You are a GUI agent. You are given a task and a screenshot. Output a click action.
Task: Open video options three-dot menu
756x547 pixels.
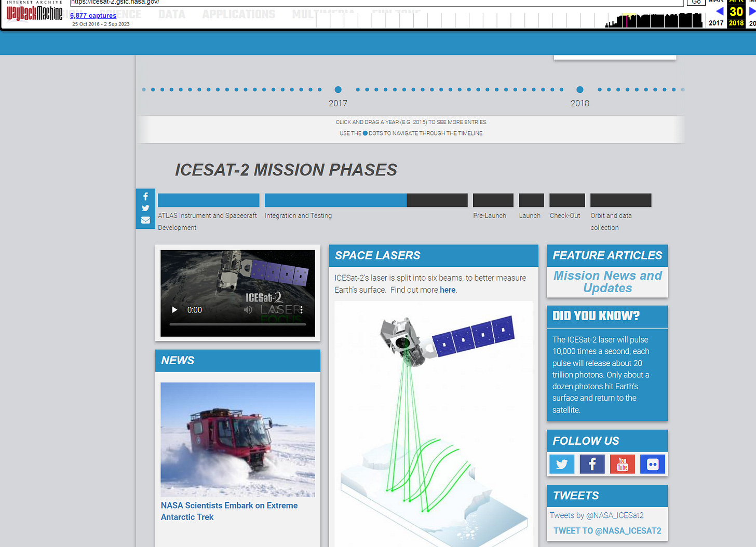(x=301, y=310)
